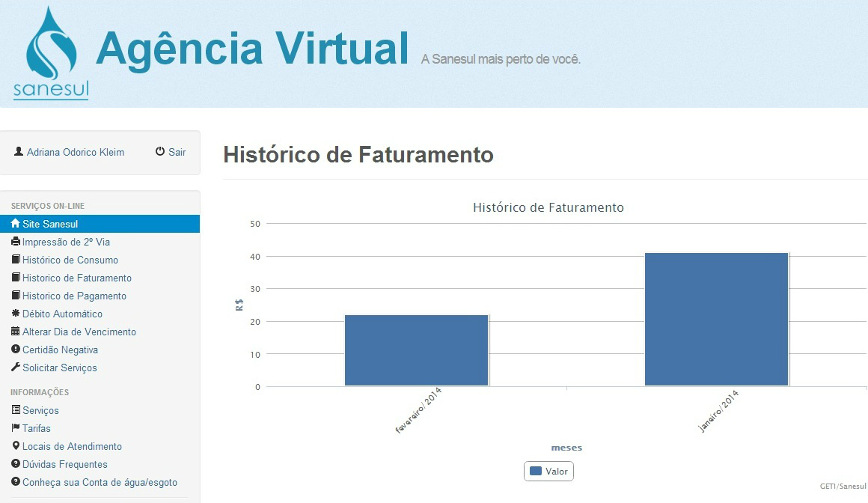Toggle the Valor series in chart legend

[x=548, y=472]
